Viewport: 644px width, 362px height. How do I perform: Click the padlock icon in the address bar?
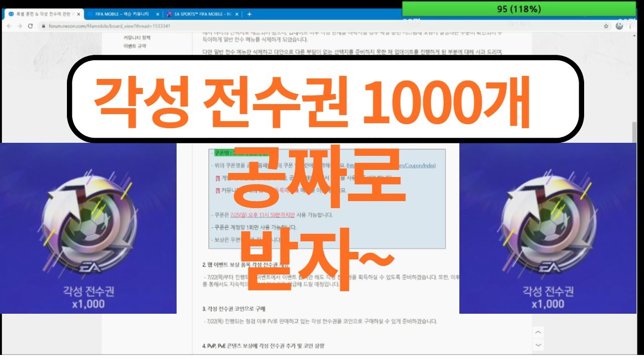pyautogui.click(x=44, y=26)
